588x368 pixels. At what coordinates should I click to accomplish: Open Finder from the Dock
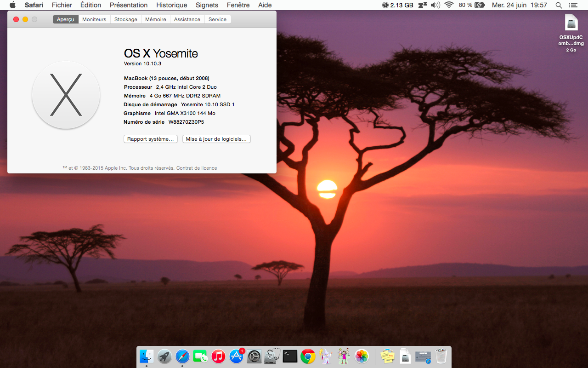147,356
